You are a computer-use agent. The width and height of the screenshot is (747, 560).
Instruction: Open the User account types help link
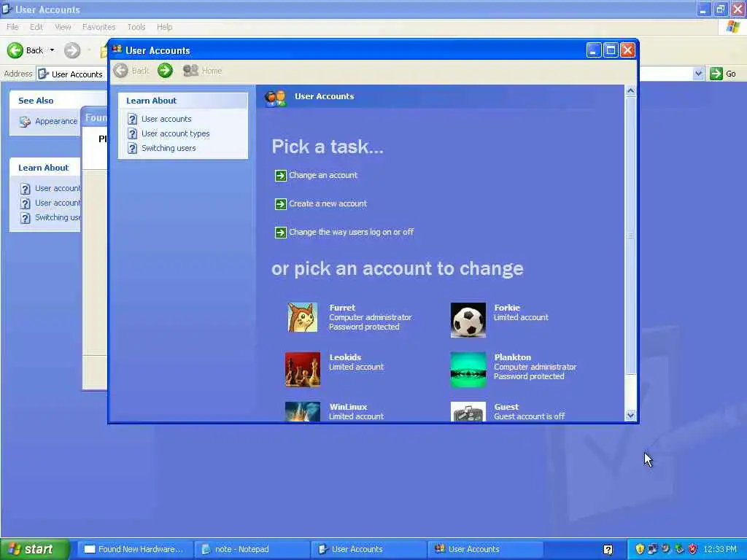click(175, 134)
